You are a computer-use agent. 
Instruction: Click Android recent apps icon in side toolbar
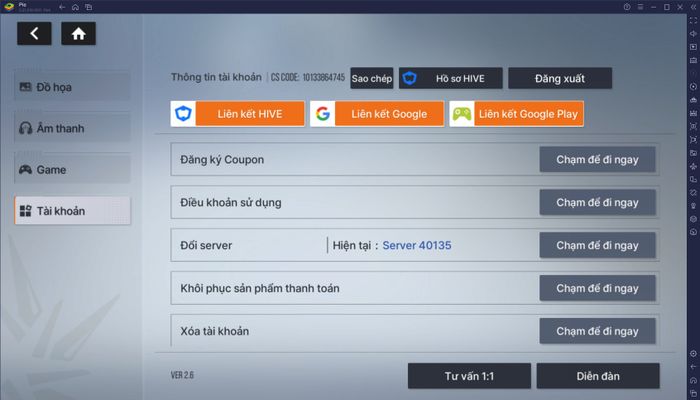click(693, 393)
